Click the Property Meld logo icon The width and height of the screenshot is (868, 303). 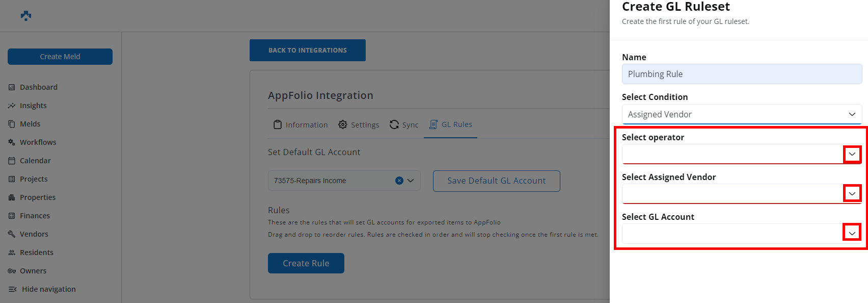point(26,16)
